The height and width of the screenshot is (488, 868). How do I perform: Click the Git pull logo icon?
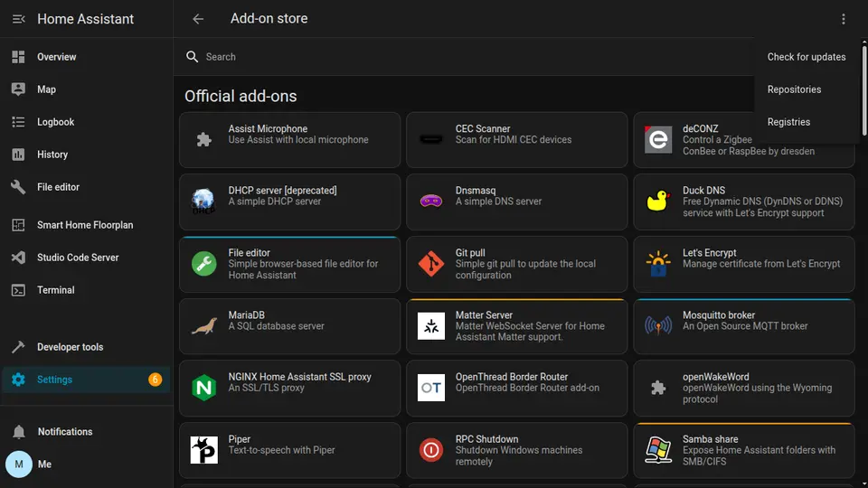[431, 263]
